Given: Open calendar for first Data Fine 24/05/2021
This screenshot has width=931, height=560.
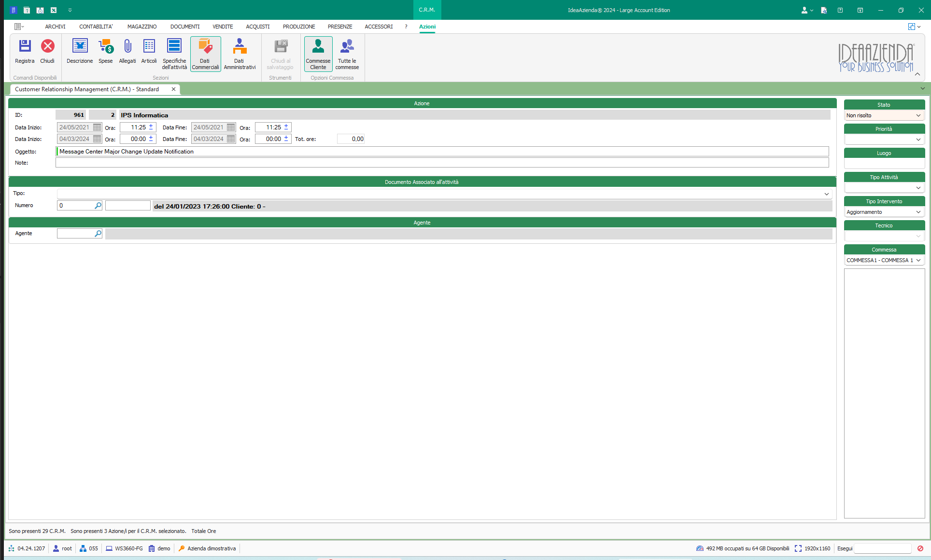Looking at the screenshot, I should (x=231, y=127).
